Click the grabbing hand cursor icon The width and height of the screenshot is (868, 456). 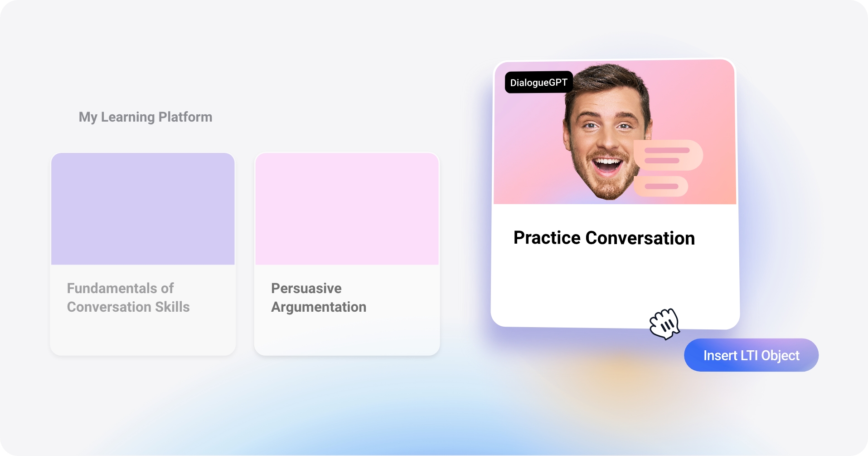pyautogui.click(x=664, y=324)
